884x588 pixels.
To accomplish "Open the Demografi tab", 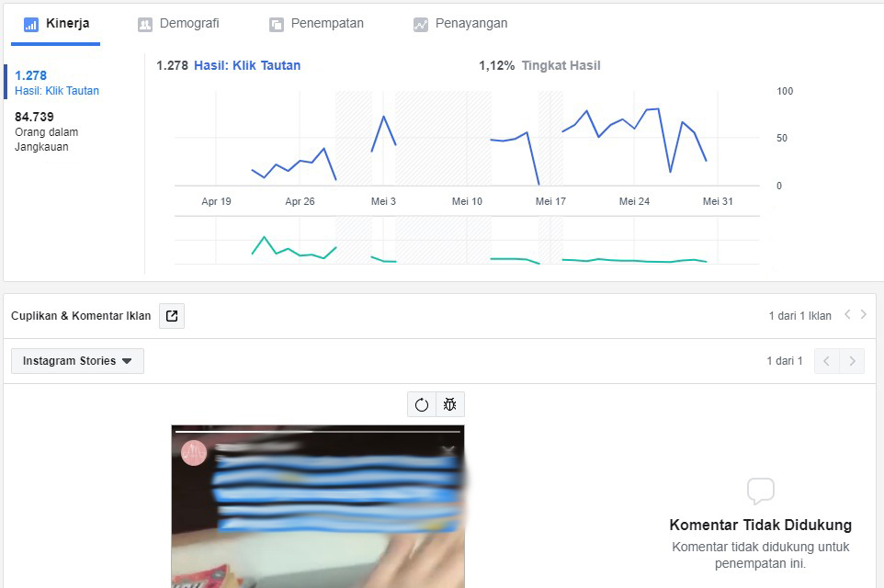I will tap(178, 24).
